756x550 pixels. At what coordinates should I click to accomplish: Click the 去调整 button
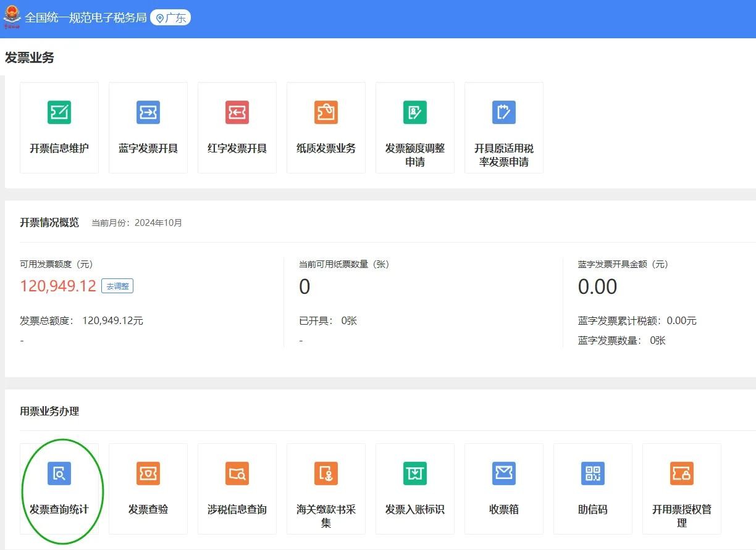tap(117, 286)
